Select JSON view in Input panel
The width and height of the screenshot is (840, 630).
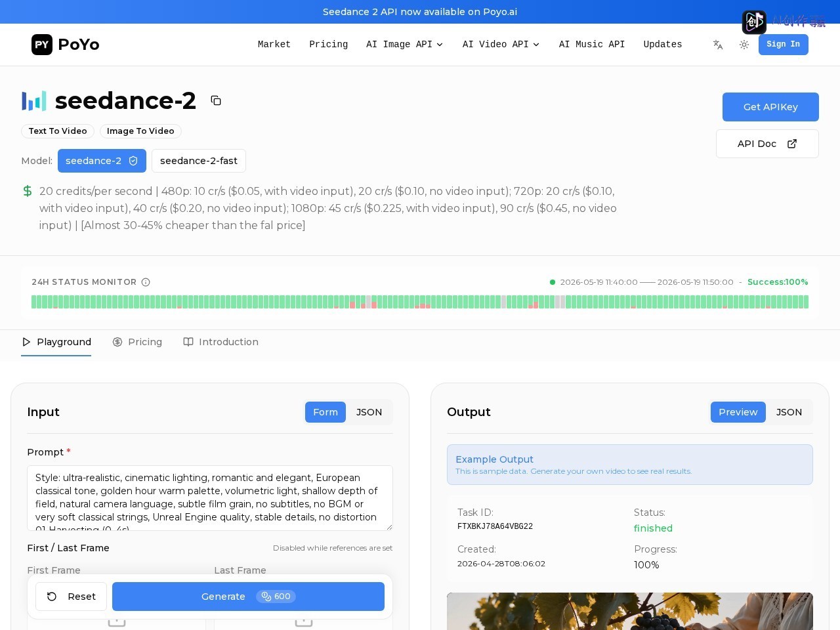click(x=369, y=412)
